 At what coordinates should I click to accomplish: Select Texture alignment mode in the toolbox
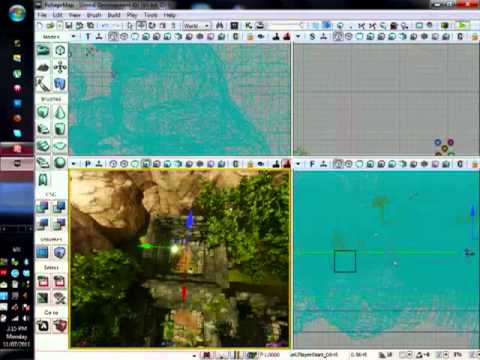[60, 67]
